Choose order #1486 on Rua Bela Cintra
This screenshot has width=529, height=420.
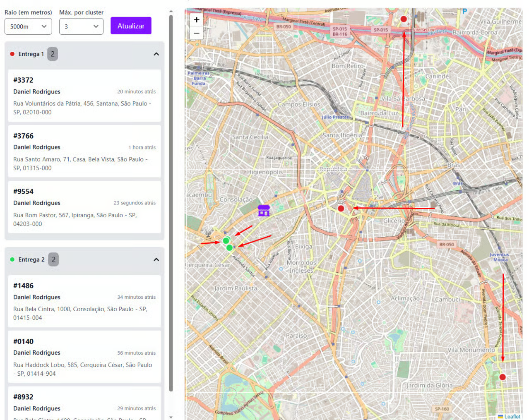tap(84, 301)
